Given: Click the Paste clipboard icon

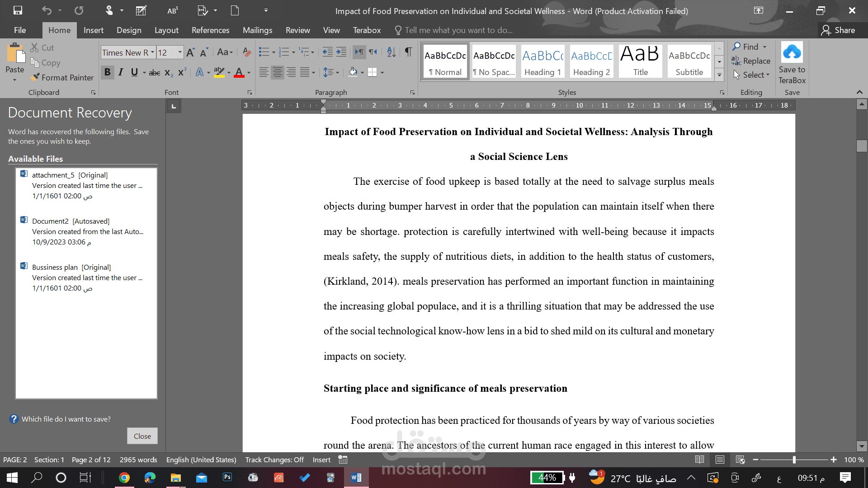Looking at the screenshot, I should click(x=16, y=53).
